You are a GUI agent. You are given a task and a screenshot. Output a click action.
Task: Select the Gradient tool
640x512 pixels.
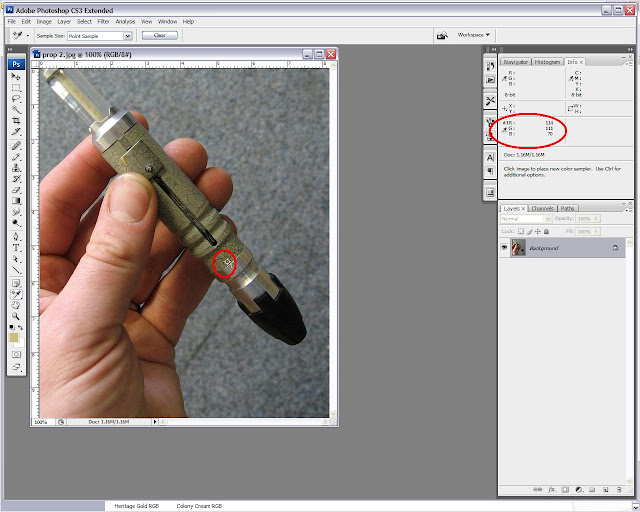tap(16, 200)
